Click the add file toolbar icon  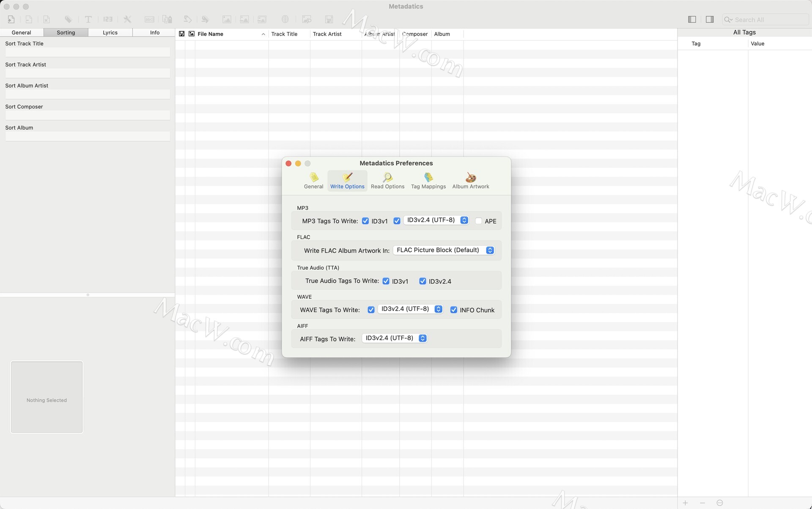pyautogui.click(x=11, y=19)
